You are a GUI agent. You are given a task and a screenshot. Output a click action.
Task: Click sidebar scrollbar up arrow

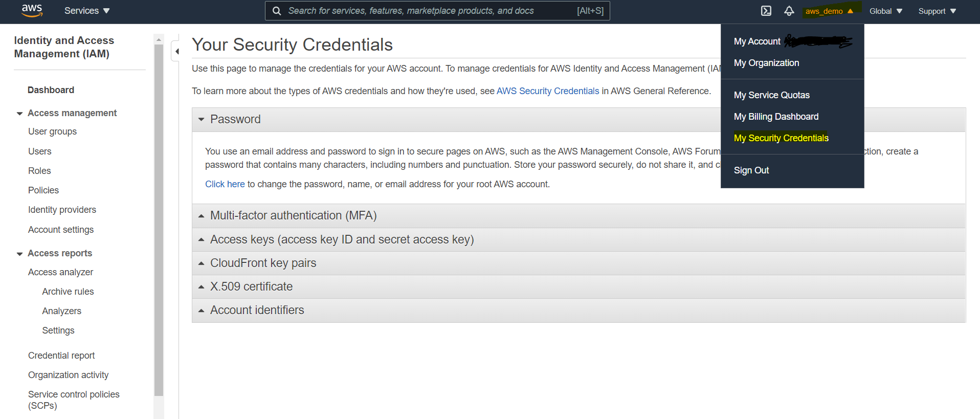click(159, 39)
